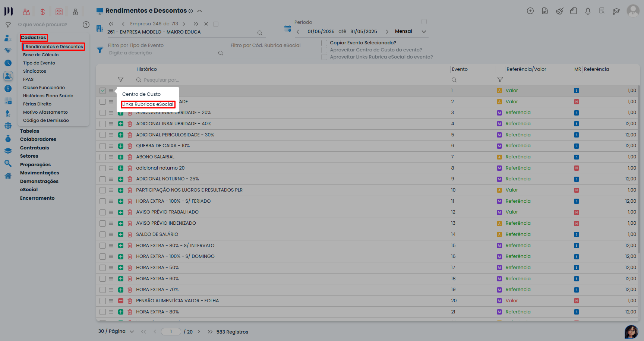Click the help question mark icon beside search
The image size is (644, 341).
coord(86,25)
